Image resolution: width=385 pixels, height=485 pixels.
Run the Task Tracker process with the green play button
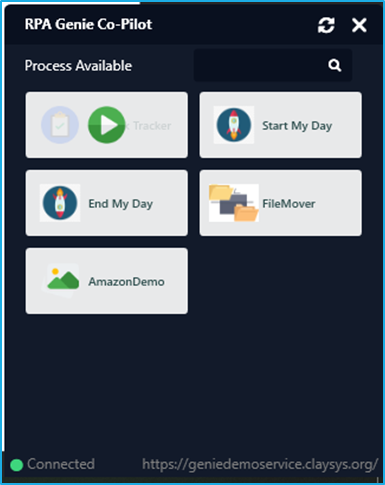point(106,125)
